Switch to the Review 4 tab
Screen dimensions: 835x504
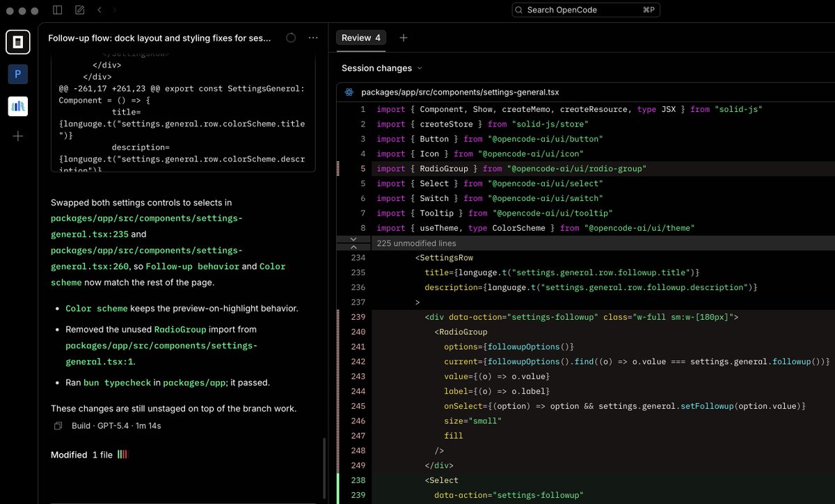(360, 38)
